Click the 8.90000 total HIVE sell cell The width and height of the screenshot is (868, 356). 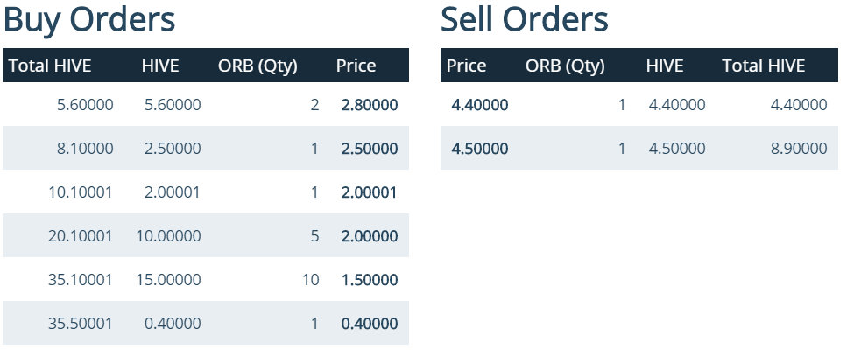[799, 148]
